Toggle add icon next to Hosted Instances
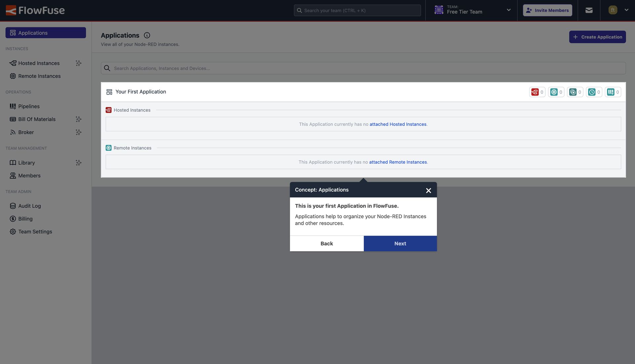 pos(78,63)
